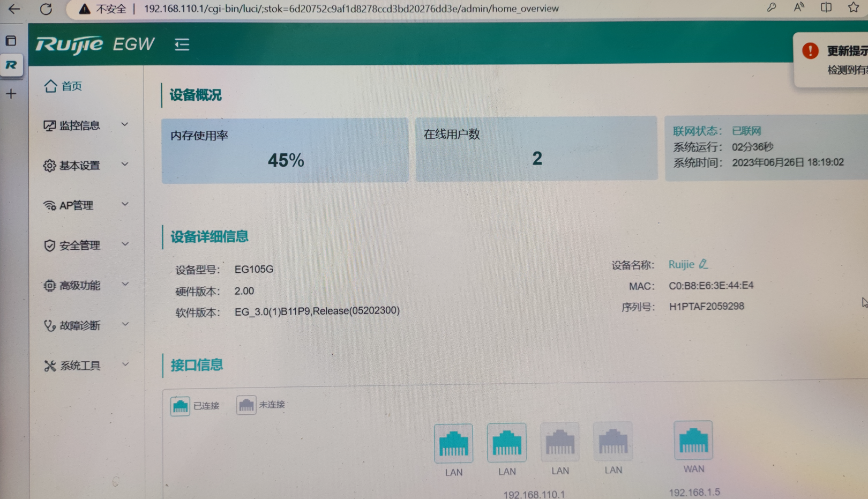Click the browser address bar URL

pos(351,9)
